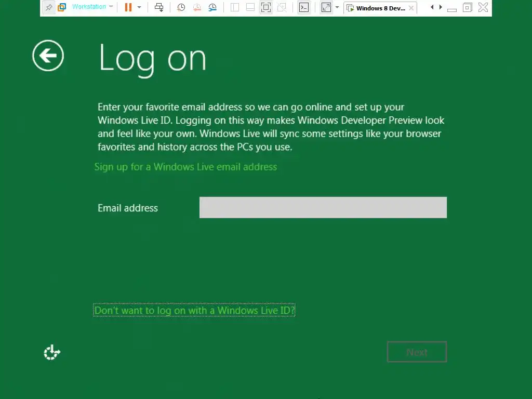This screenshot has height=399, width=532.
Task: Click the Email address label
Action: point(128,208)
